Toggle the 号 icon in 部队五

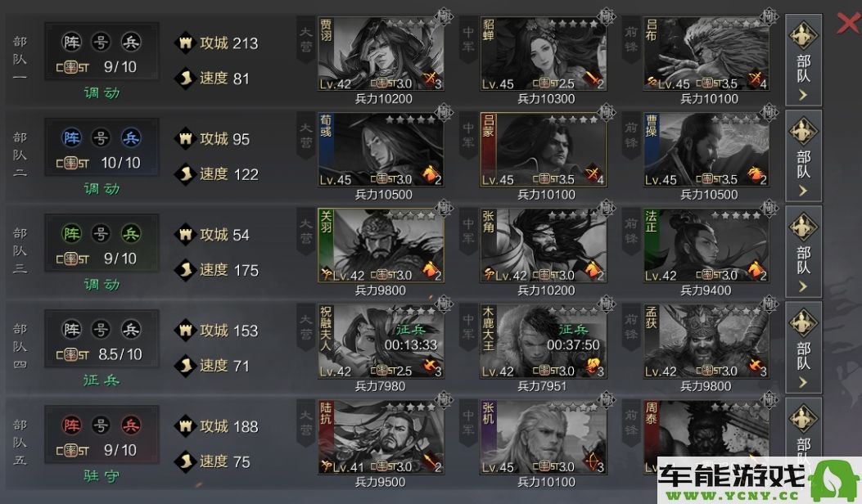(102, 425)
